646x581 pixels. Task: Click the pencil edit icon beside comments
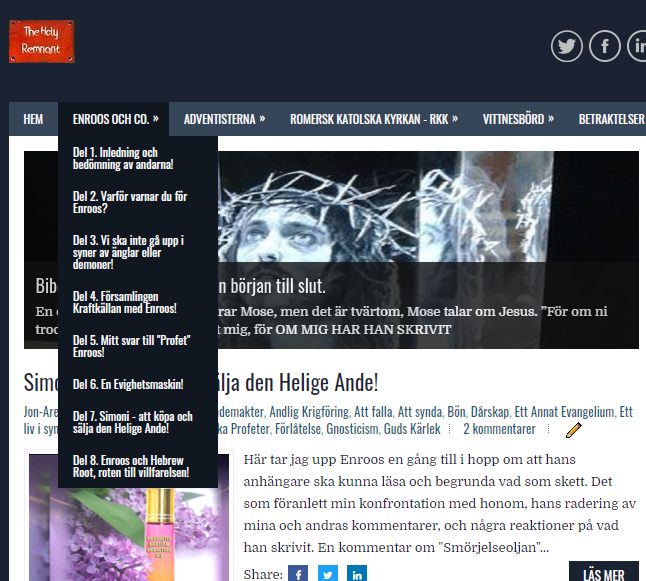click(x=573, y=430)
